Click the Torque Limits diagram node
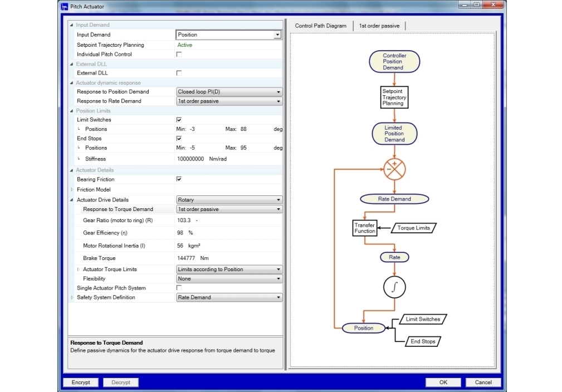This screenshot has width=562, height=392. [413, 228]
